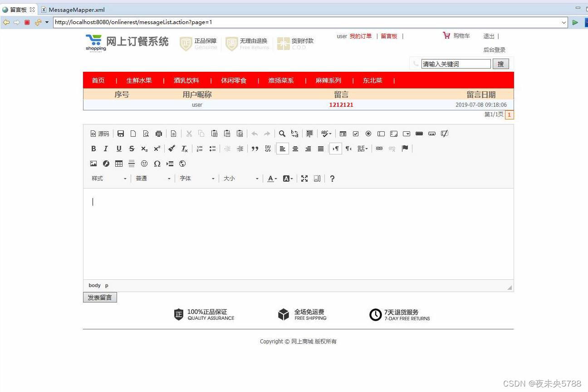Expand the browser URL history dropdown

(564, 22)
